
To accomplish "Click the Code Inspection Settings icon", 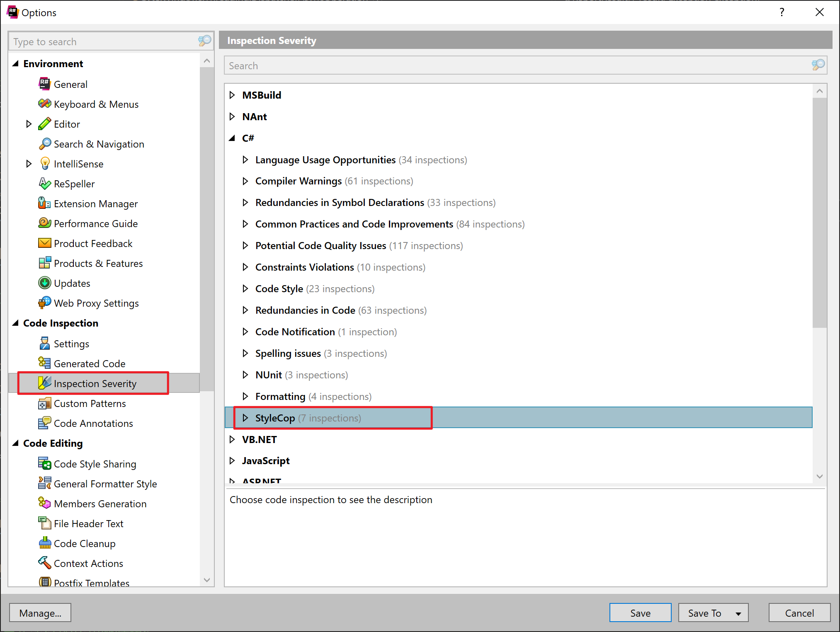I will point(44,343).
